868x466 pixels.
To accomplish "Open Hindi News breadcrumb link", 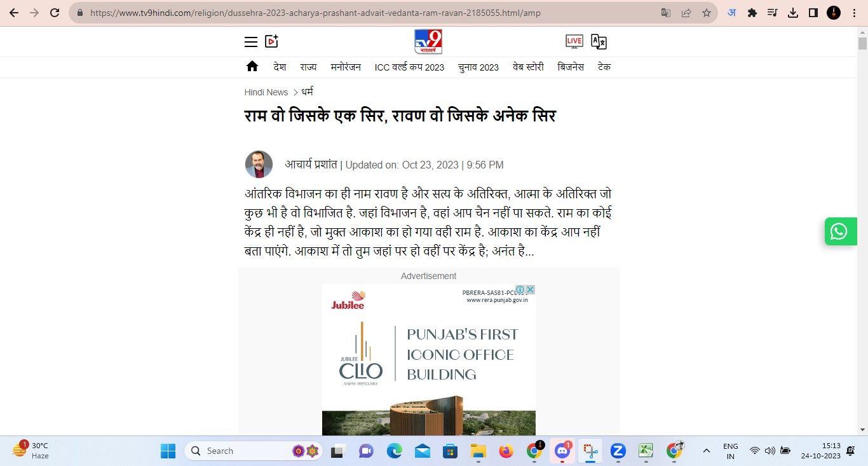I will tap(266, 92).
